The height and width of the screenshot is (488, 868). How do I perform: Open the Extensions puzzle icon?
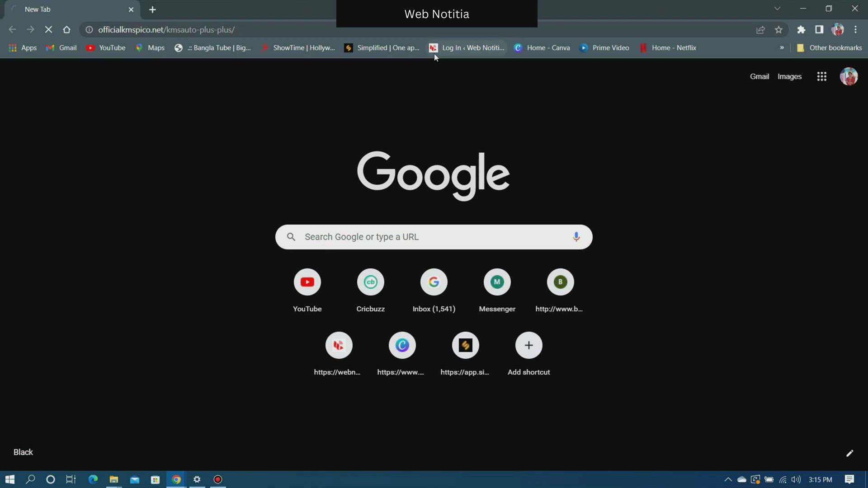[x=801, y=29]
